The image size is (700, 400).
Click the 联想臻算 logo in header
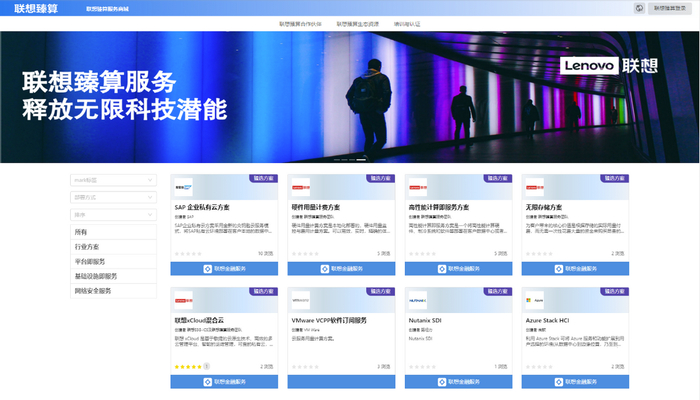click(36, 8)
